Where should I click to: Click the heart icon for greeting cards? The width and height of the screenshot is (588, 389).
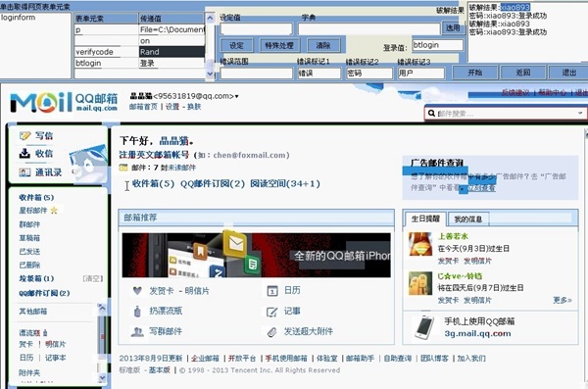click(x=137, y=291)
